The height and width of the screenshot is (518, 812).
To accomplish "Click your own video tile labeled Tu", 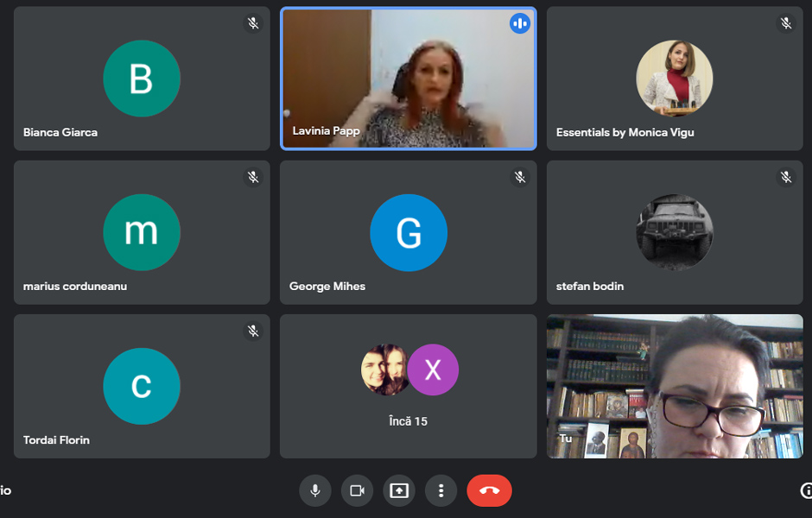I will coord(675,386).
